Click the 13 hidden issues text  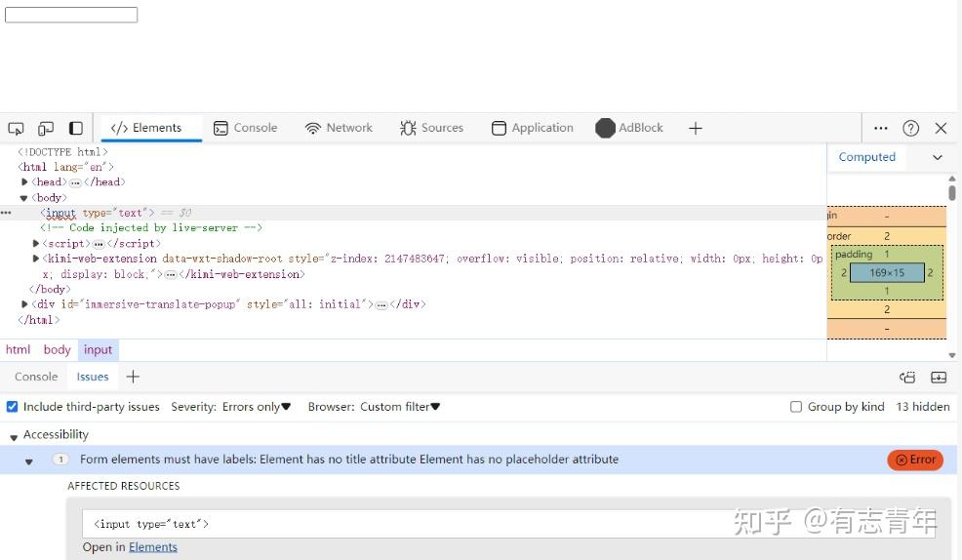coord(923,407)
